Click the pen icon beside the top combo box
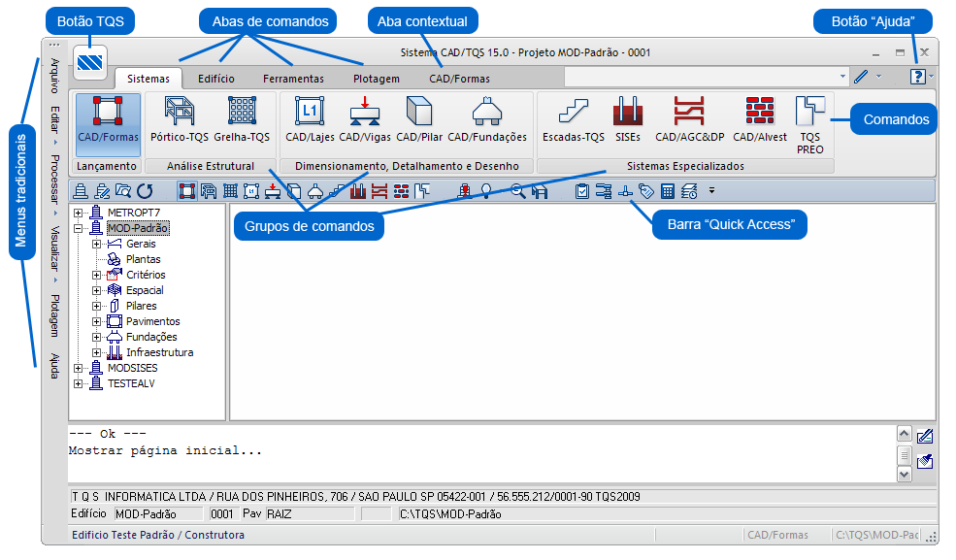The image size is (956, 560). pos(861,77)
